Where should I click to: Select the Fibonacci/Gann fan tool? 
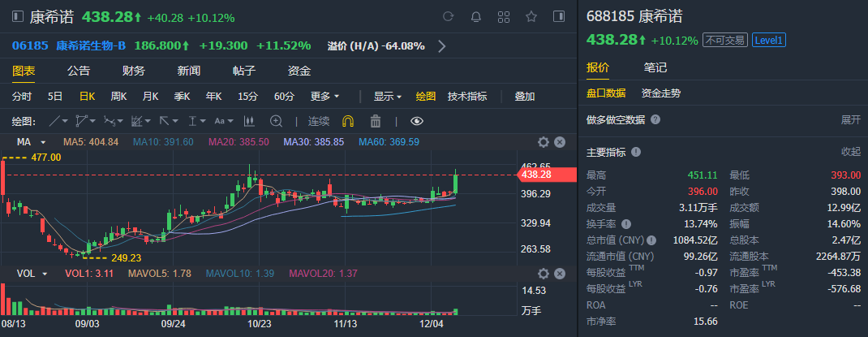(x=137, y=121)
